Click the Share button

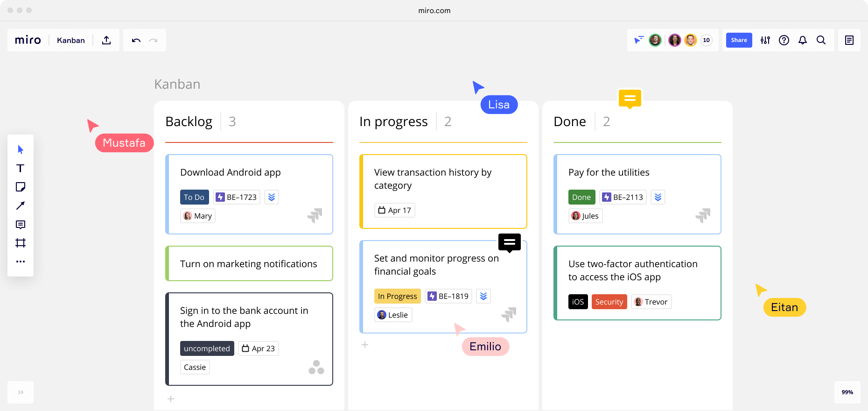click(739, 40)
